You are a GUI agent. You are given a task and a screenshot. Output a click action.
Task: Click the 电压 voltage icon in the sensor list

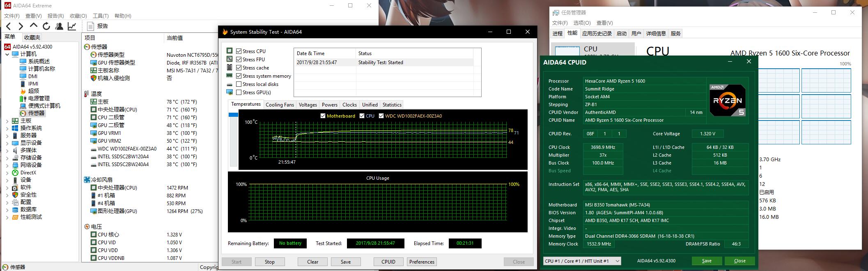point(87,227)
